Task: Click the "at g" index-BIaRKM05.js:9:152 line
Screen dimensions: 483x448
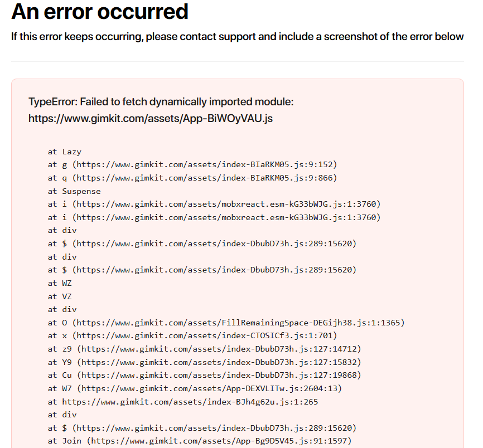Action: pos(192,164)
